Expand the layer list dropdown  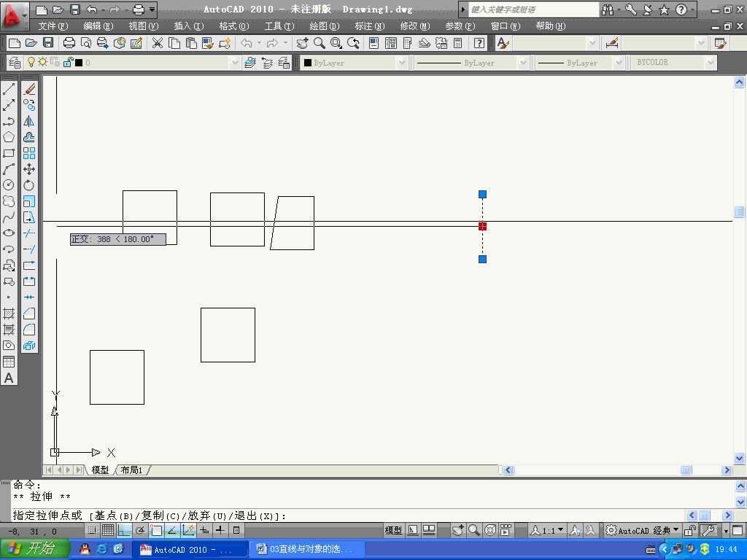[234, 63]
